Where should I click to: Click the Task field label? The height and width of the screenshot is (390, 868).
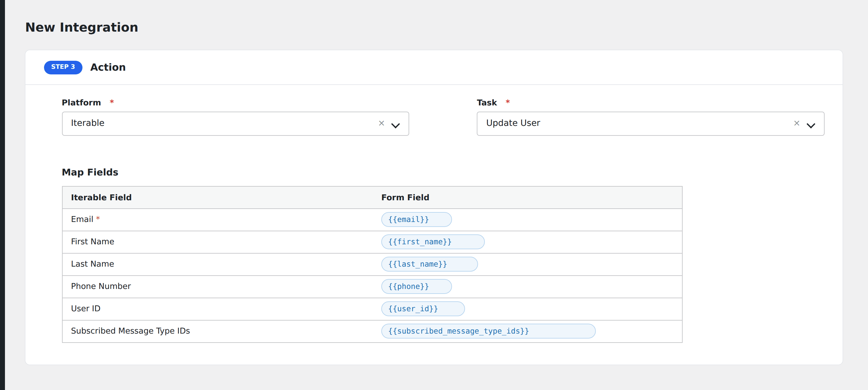(x=487, y=103)
